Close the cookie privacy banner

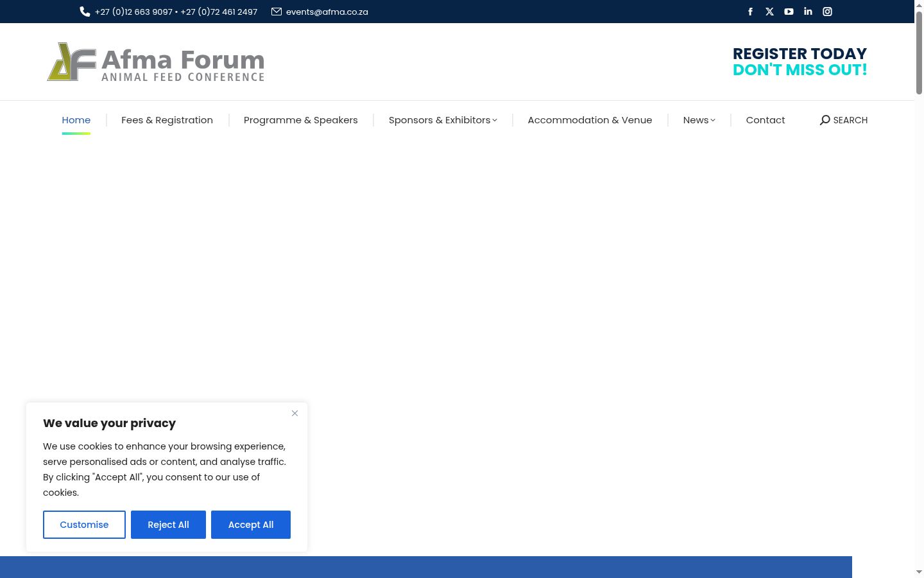(x=295, y=413)
